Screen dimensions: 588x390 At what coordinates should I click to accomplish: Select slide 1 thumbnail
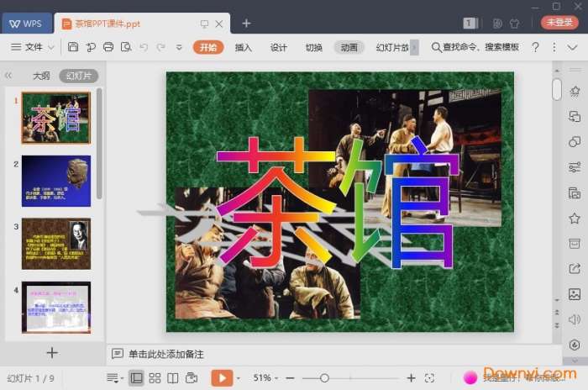[x=56, y=118]
